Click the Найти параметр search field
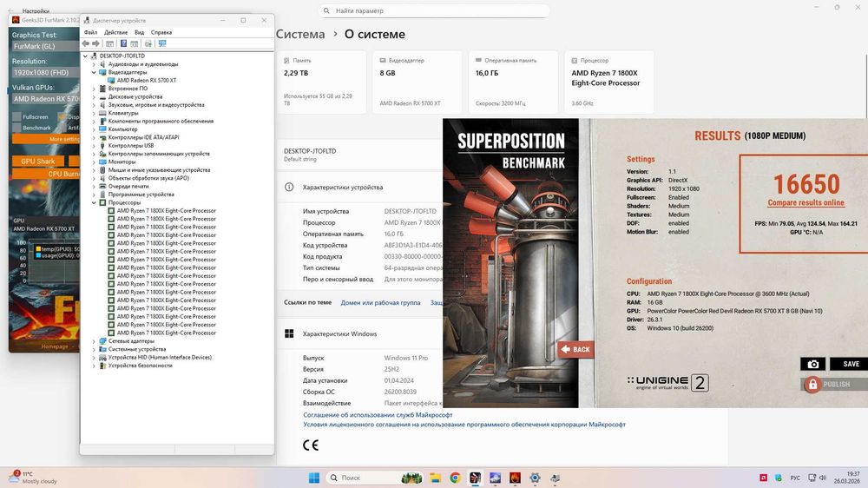The height and width of the screenshot is (488, 868). click(434, 10)
